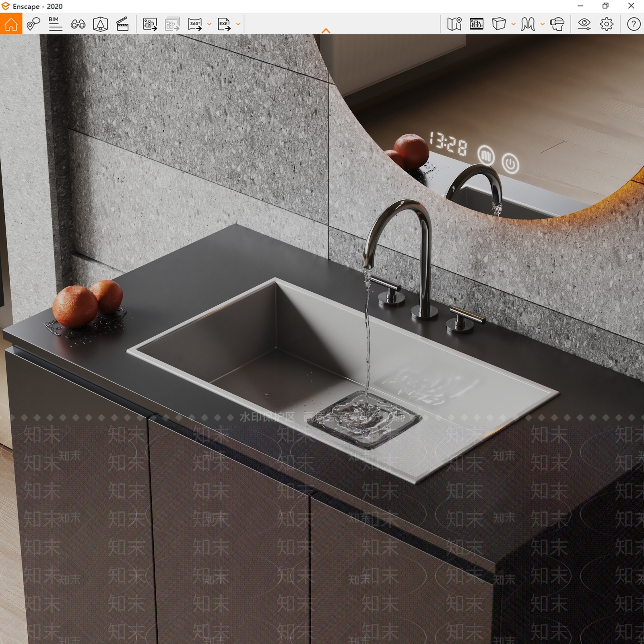Open the safe frame perspective icon

tap(100, 24)
